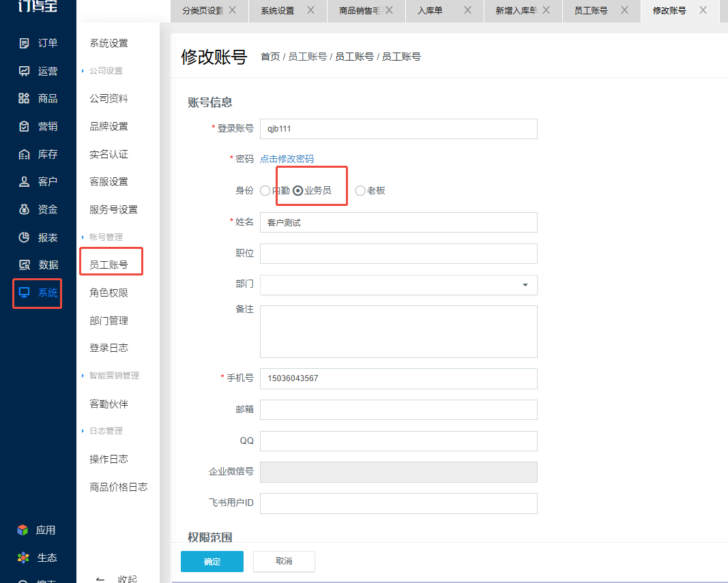Open the 应用 cube icon
Viewport: 728px width, 583px height.
coord(23,530)
